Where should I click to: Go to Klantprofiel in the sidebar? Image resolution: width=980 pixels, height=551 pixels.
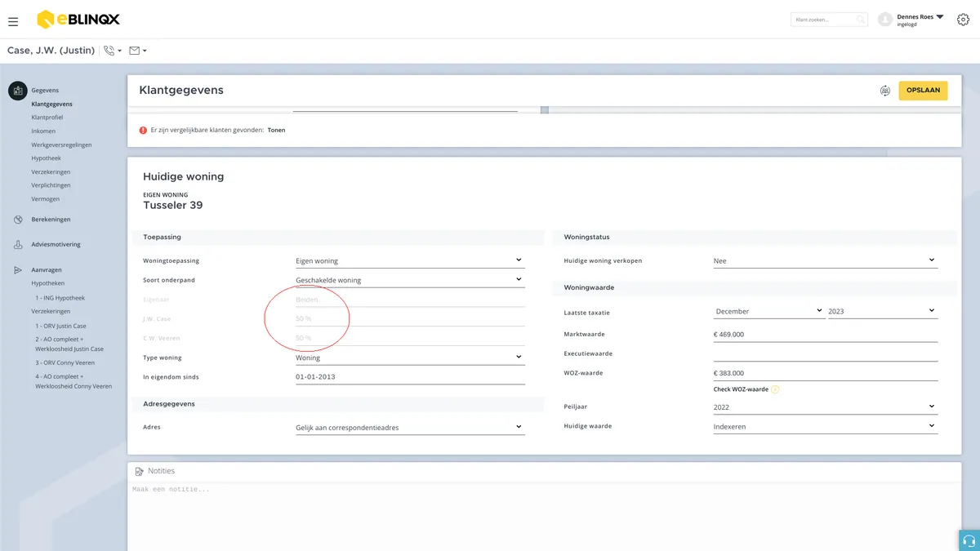click(x=47, y=118)
